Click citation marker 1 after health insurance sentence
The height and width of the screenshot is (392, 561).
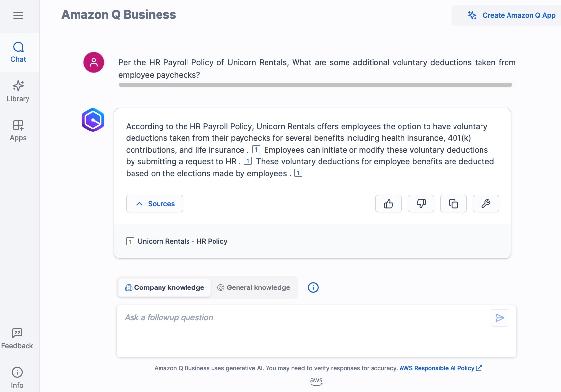tap(256, 149)
